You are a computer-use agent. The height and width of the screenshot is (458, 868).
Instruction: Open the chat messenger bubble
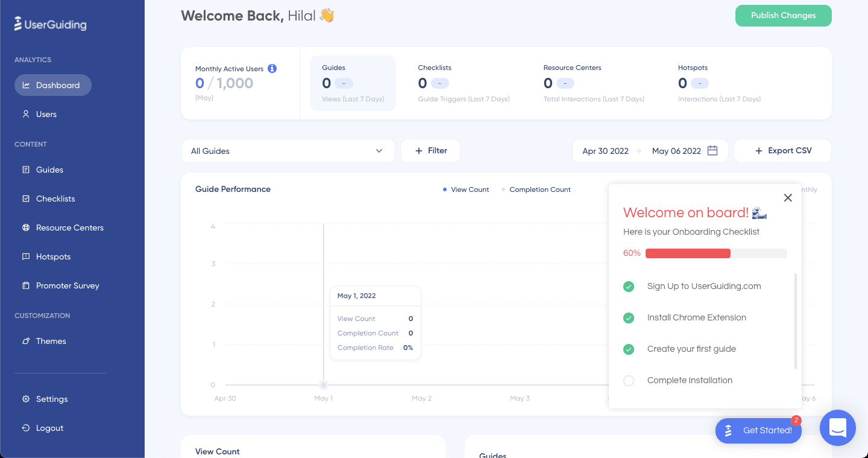pyautogui.click(x=838, y=428)
